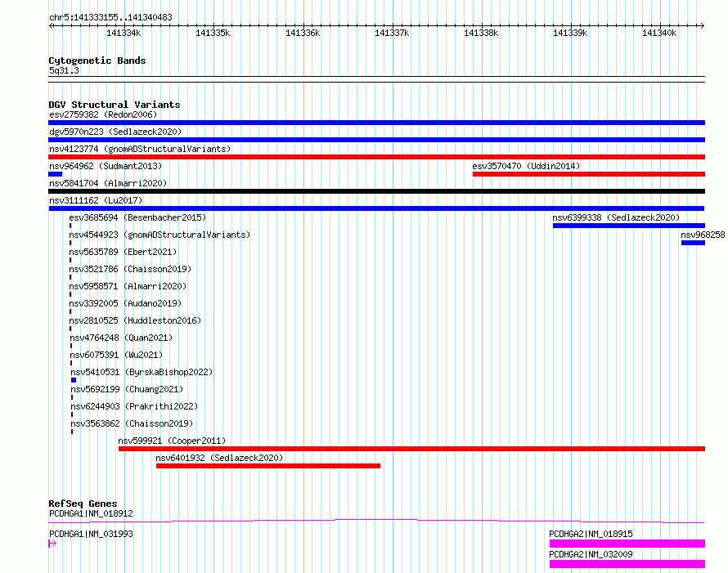Click the blue nsv968258 variant bar
This screenshot has width=728, height=573.
693,243
